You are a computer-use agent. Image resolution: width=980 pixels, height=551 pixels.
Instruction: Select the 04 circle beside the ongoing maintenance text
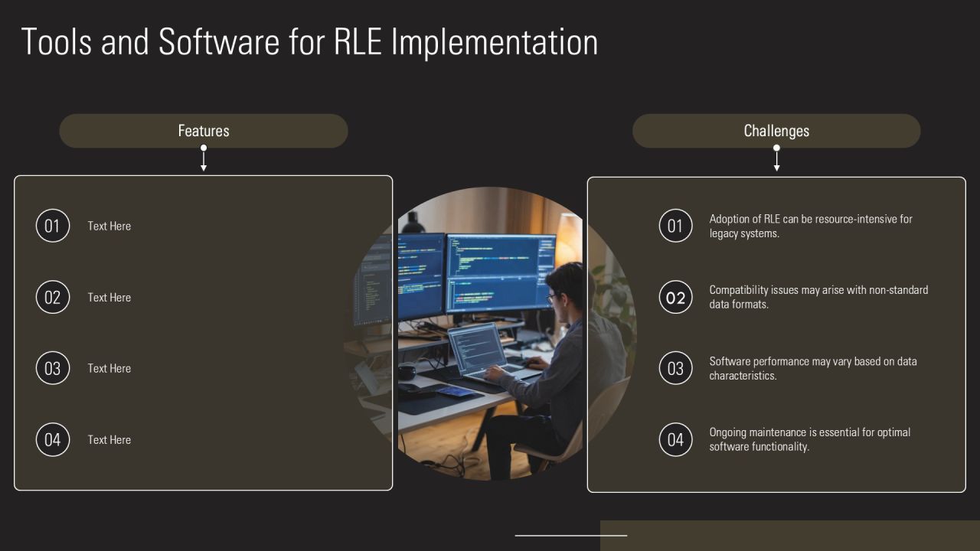coord(675,439)
